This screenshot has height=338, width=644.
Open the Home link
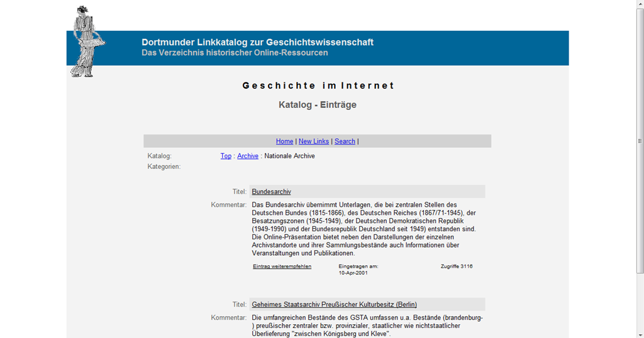pyautogui.click(x=284, y=141)
